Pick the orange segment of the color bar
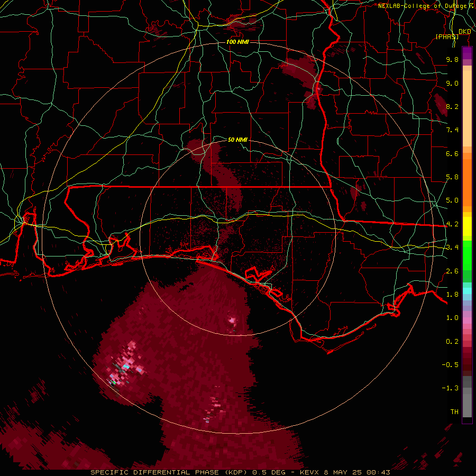The image size is (476, 476). [467, 182]
